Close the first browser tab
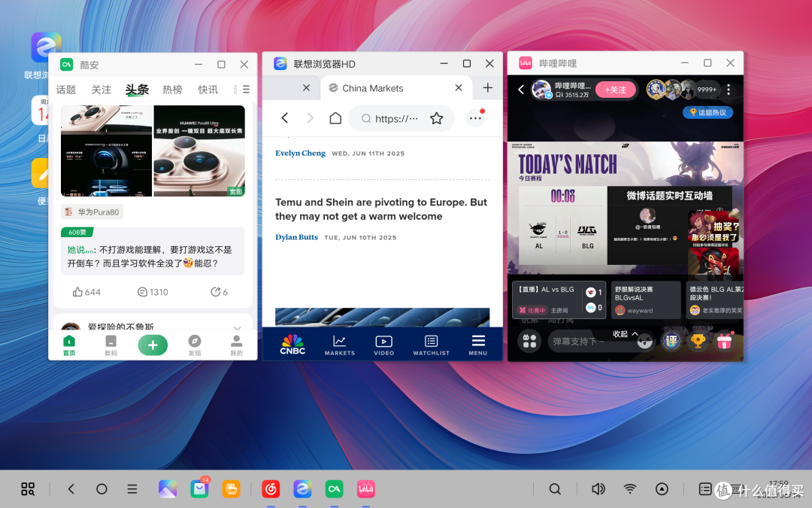This screenshot has height=508, width=812. point(306,88)
